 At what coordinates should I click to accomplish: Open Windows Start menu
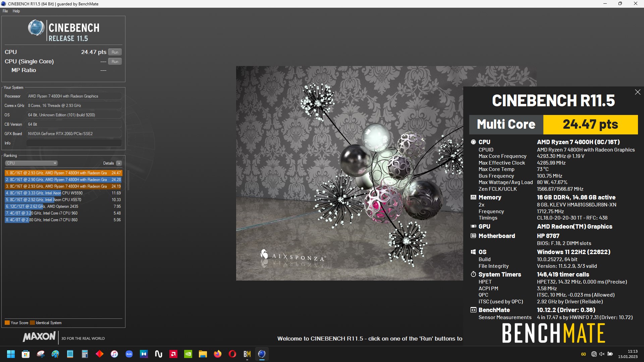click(11, 354)
